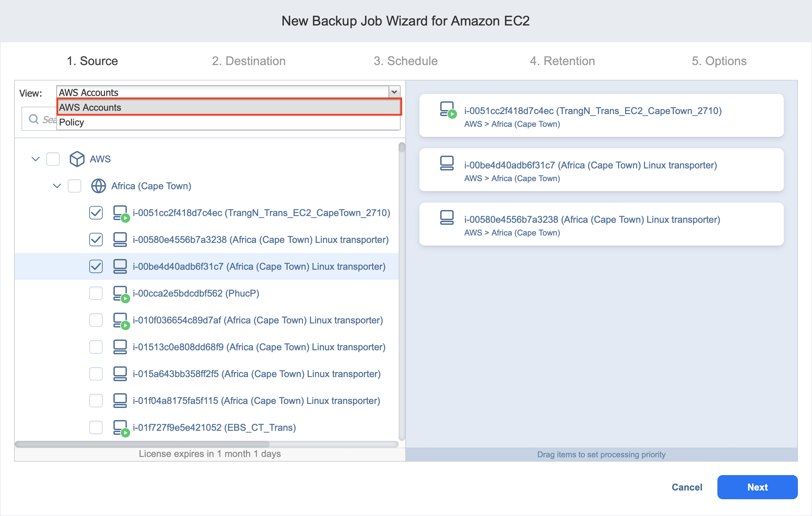Cancel the backup job wizard
This screenshot has width=812, height=516.
687,487
